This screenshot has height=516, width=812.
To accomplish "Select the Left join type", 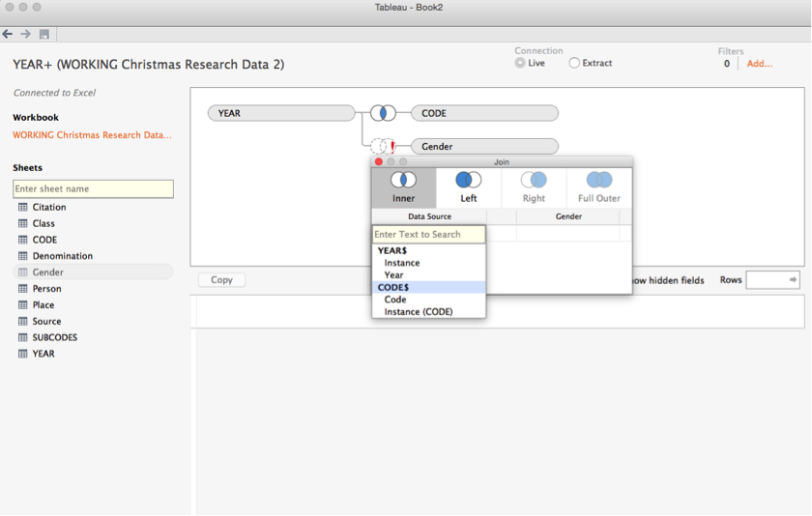I will 469,187.
